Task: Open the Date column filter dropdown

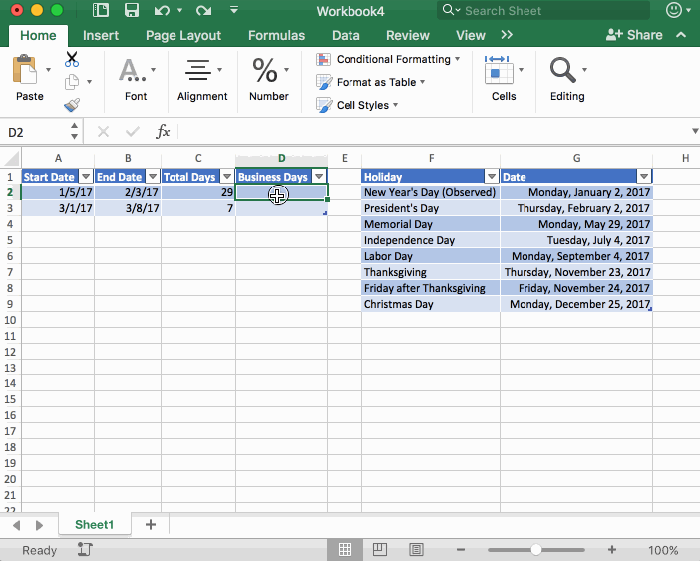Action: pos(644,177)
